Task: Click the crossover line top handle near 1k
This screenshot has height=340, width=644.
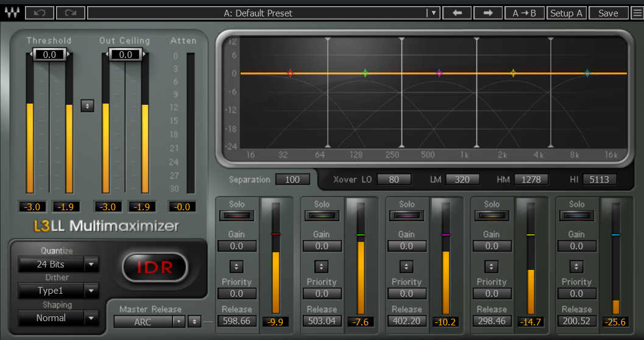Action: pyautogui.click(x=476, y=39)
